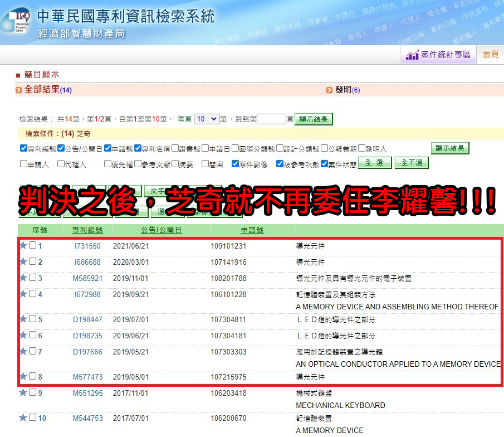Click the title 記憶體裝置及其組裝方法
The height and width of the screenshot is (437, 504).
(336, 294)
